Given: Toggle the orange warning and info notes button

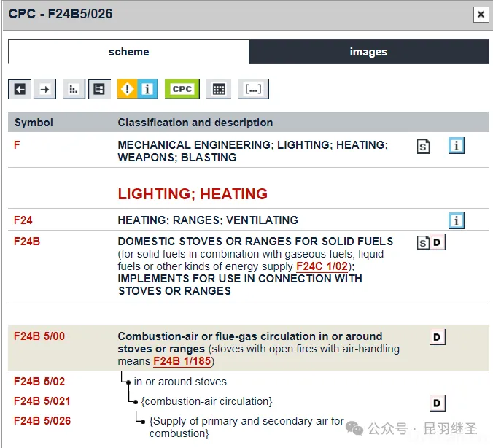Looking at the screenshot, I should point(138,89).
